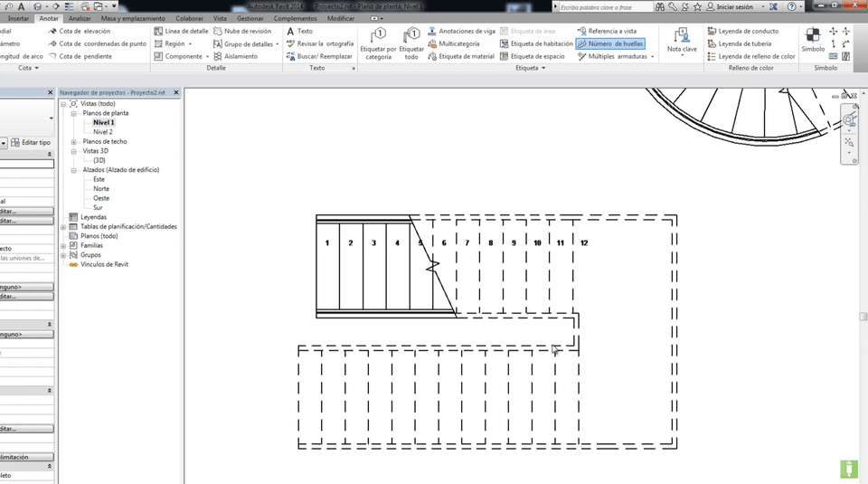Expand the Componente dropdown arrow
The height and width of the screenshot is (484, 868).
[x=206, y=56]
